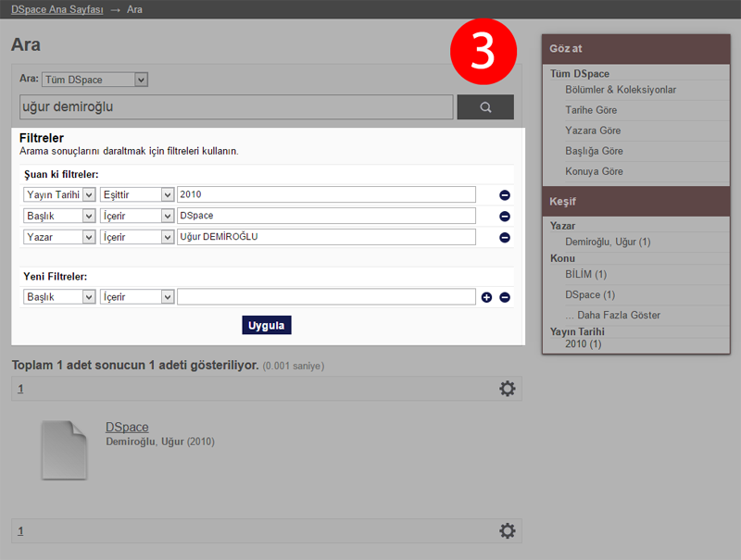Click the filter value field containing Uğur DEMİROĞLU
This screenshot has height=560, width=741.
327,237
